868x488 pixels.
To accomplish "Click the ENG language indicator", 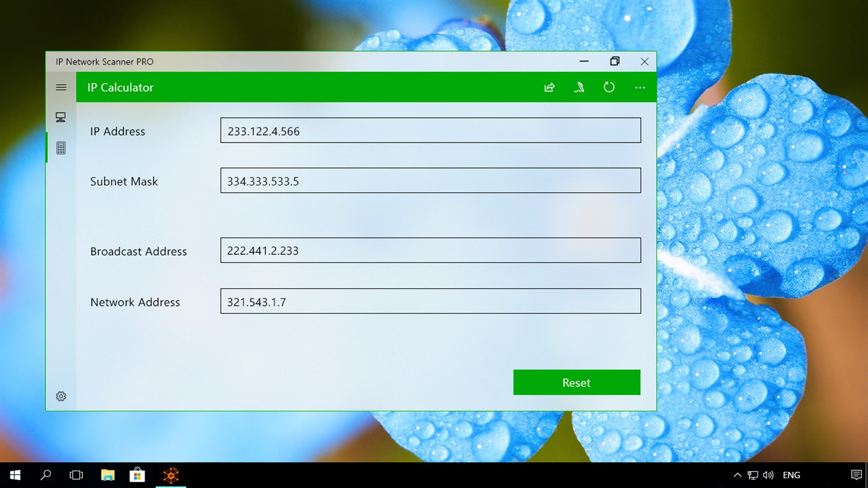I will click(x=791, y=475).
